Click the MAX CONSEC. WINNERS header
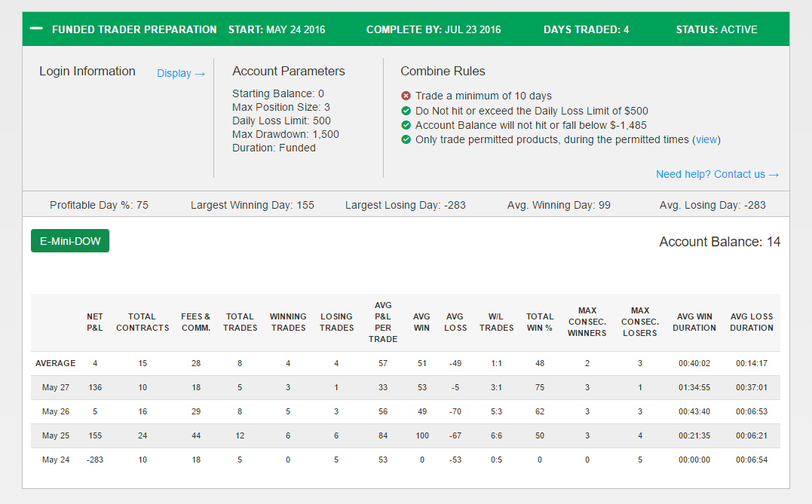This screenshot has width=812, height=504. [587, 322]
